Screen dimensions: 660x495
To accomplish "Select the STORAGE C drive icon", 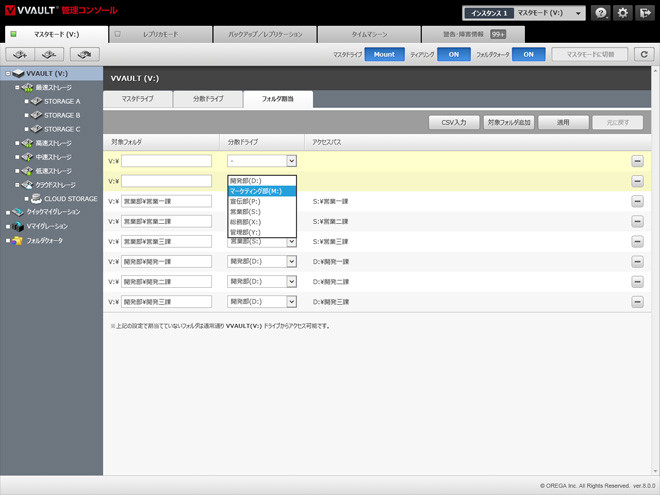I will (36, 129).
